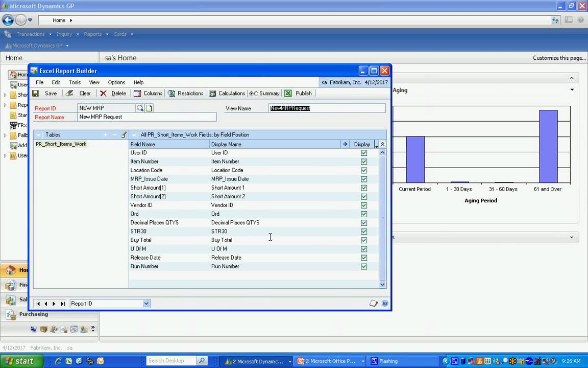Toggle Display checkbox for Buy Total
588x368 pixels.
point(364,240)
